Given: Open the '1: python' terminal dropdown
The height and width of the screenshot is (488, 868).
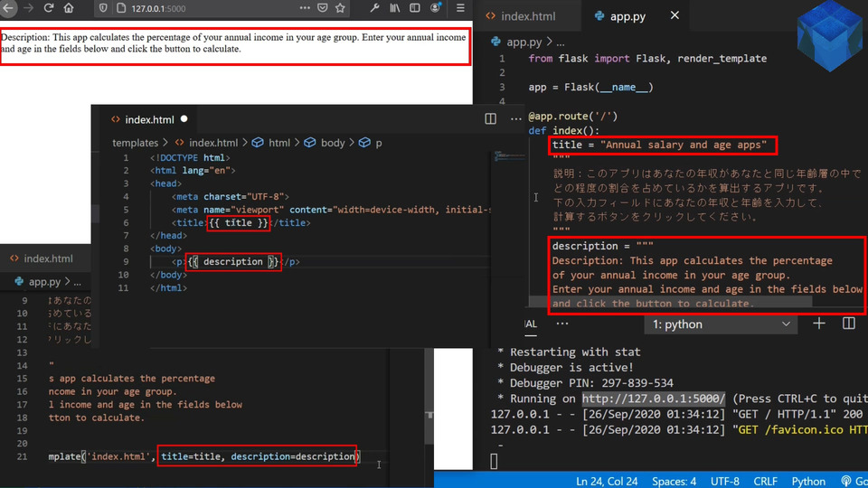Looking at the screenshot, I should coord(720,324).
